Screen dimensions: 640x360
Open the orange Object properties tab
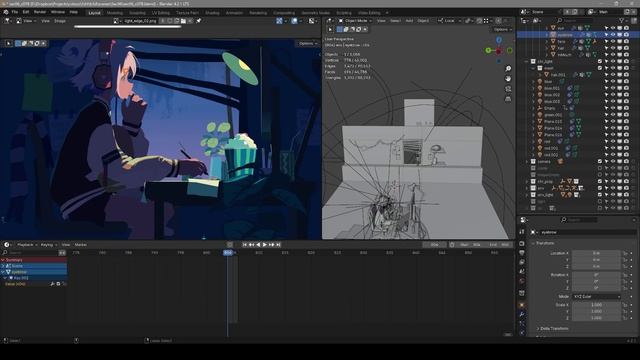pyautogui.click(x=522, y=305)
